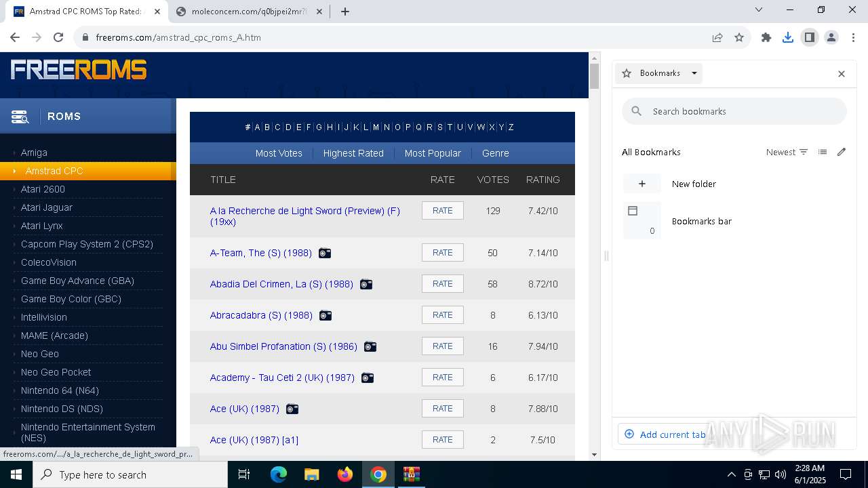Image resolution: width=868 pixels, height=488 pixels.
Task: View screenshot icon for A-Team, The
Action: [325, 253]
